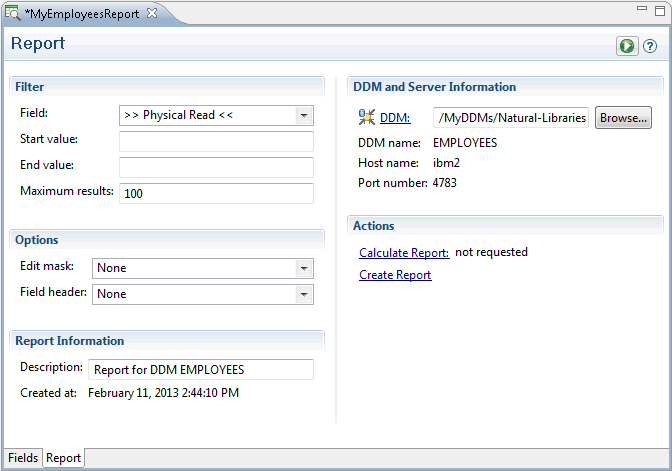Click the Calculate Report link
The height and width of the screenshot is (471, 672).
(404, 253)
